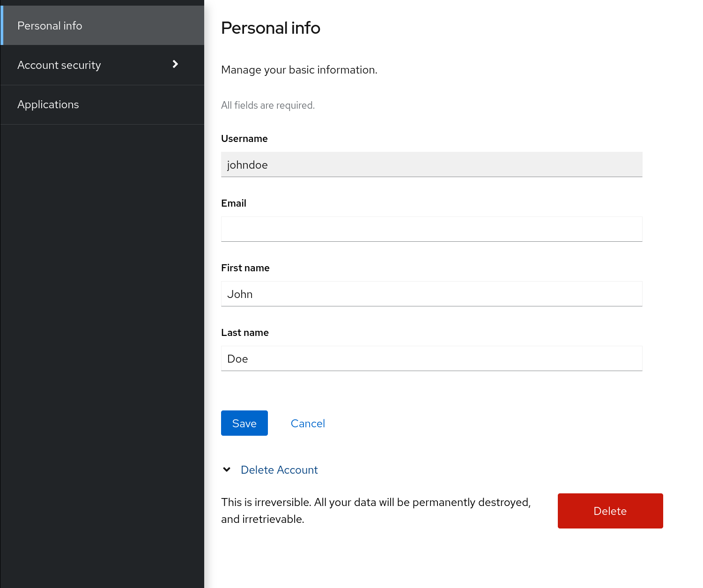Click the Personal info page heading
703x588 pixels.
tap(271, 28)
